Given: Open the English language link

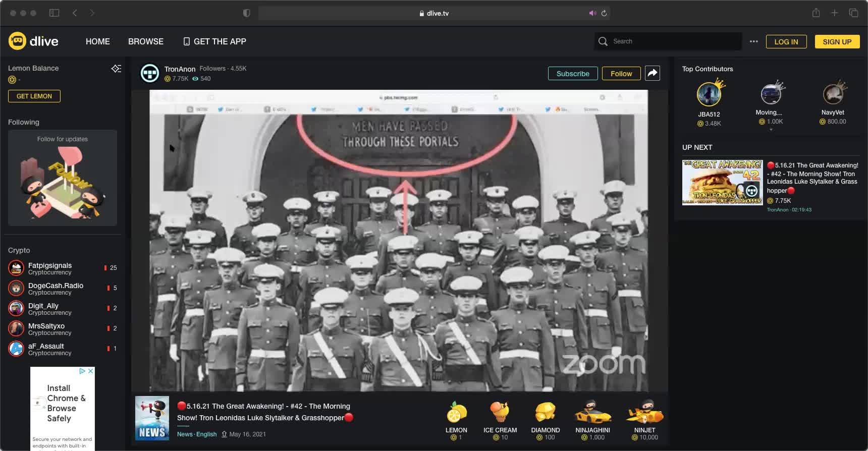Looking at the screenshot, I should coord(206,434).
